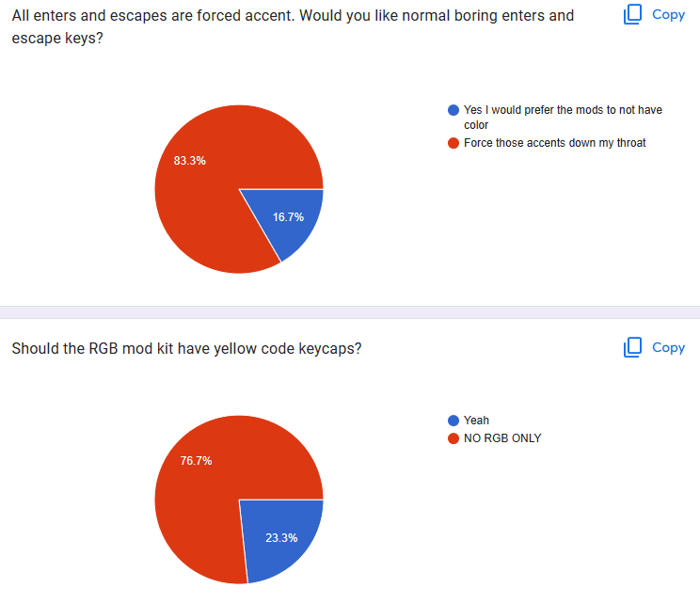Image resolution: width=700 pixels, height=604 pixels.
Task: Select the 'NO RGB ONLY' legend label
Action: click(x=502, y=437)
